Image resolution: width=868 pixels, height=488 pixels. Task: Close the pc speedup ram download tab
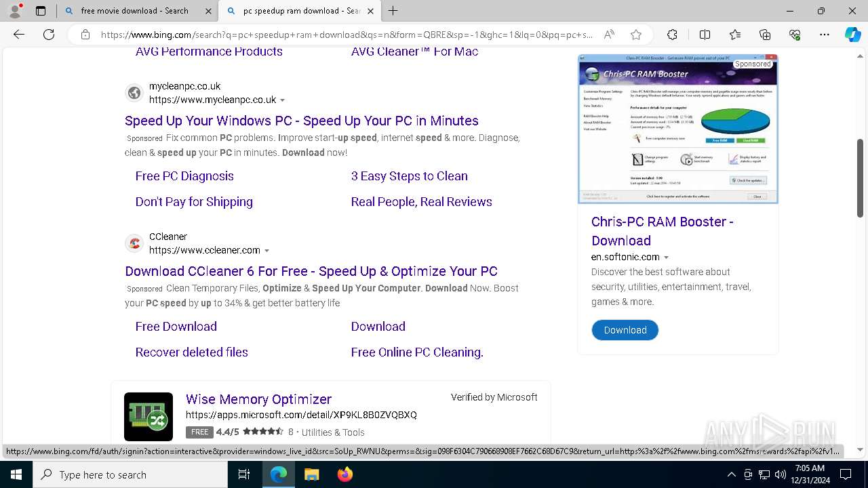pyautogui.click(x=370, y=11)
